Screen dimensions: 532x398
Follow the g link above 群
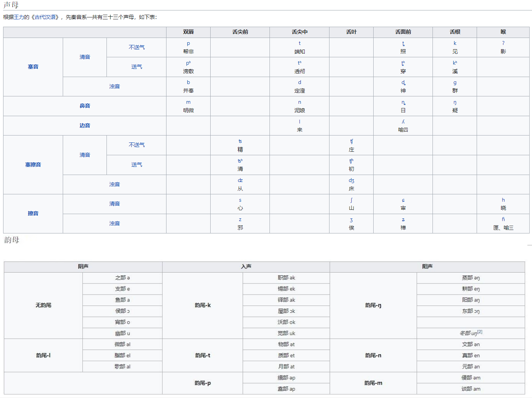pos(455,83)
